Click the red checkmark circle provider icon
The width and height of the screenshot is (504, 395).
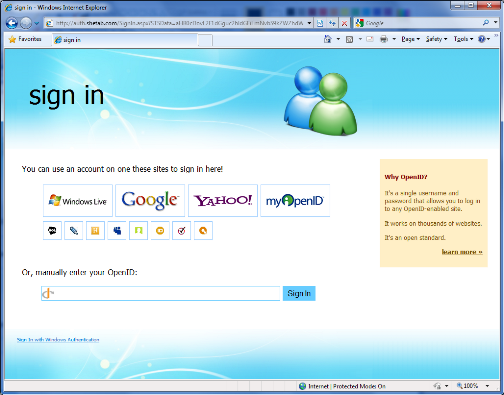pyautogui.click(x=182, y=230)
